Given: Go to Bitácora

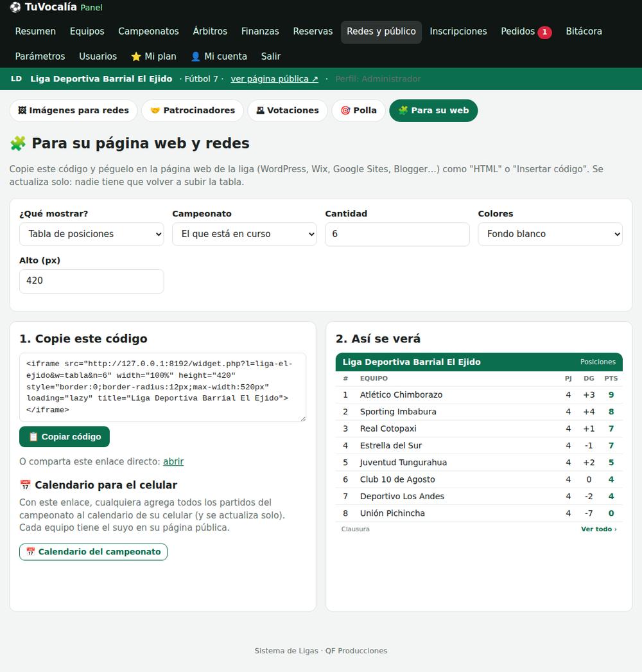Looking at the screenshot, I should tap(584, 31).
